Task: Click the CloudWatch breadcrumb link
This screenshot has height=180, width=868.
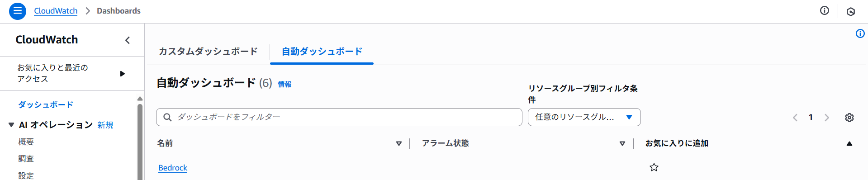Action: click(56, 11)
